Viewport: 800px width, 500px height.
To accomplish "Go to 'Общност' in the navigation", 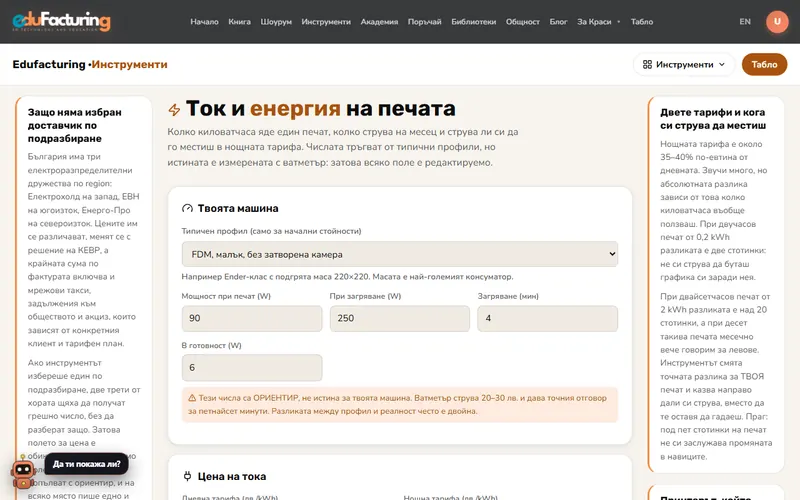I will click(x=522, y=21).
